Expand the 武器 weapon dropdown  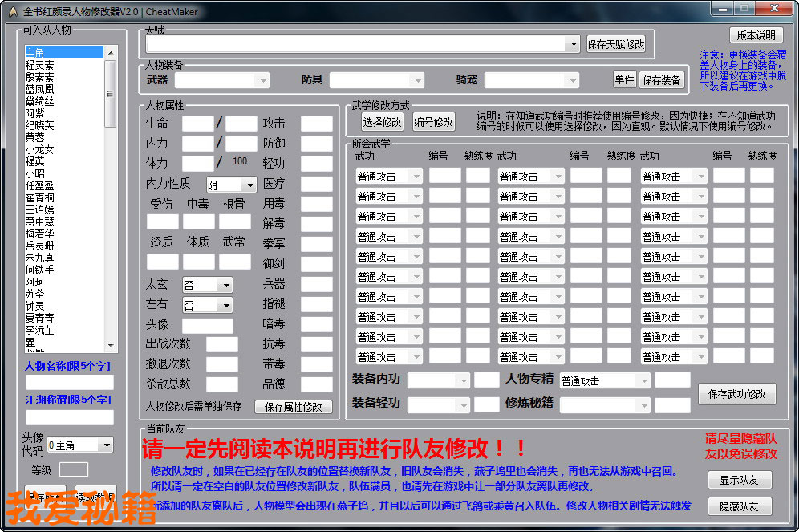262,80
